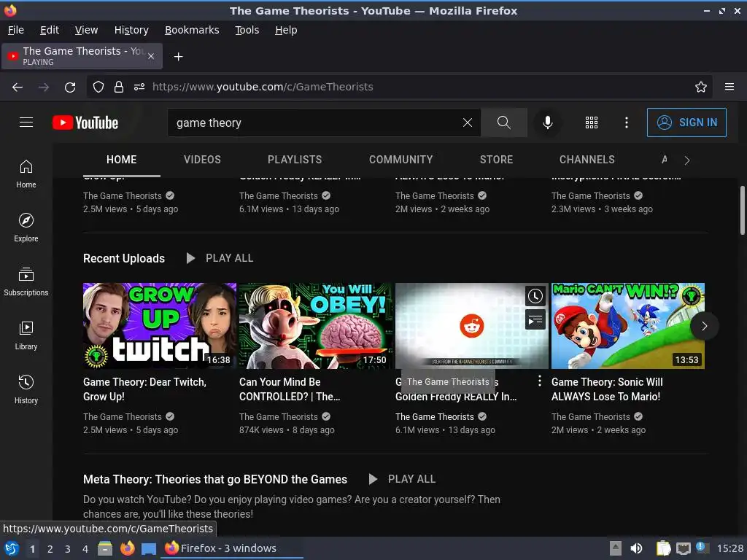This screenshot has width=747, height=560.
Task: Click the YouTube logo
Action: [x=85, y=122]
